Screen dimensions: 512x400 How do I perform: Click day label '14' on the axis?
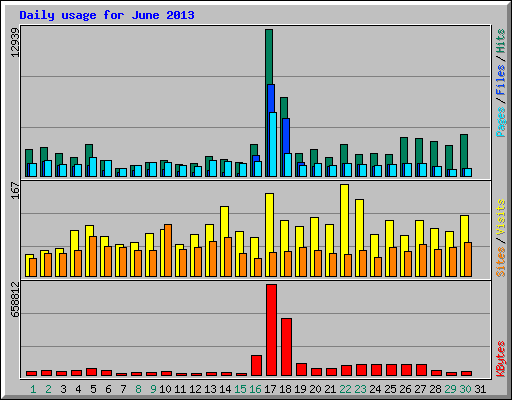click(225, 389)
